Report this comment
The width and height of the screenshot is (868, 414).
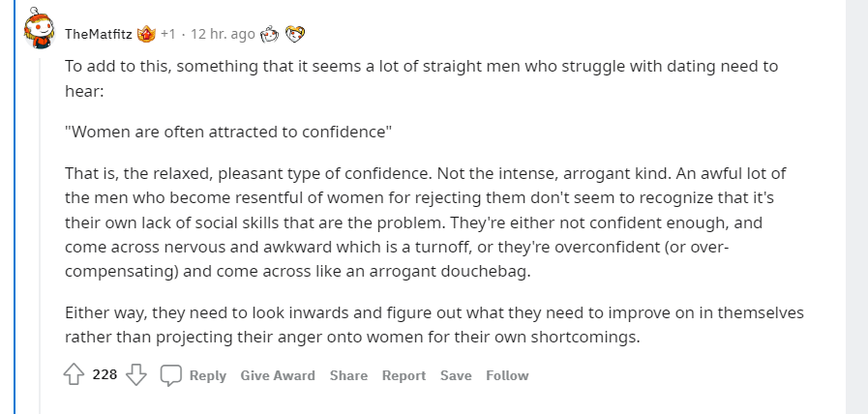[404, 376]
